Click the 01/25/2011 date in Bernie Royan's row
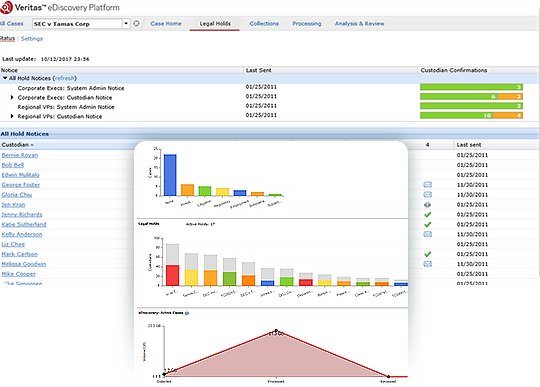Viewport: 540px width, 387px height. 472,155
